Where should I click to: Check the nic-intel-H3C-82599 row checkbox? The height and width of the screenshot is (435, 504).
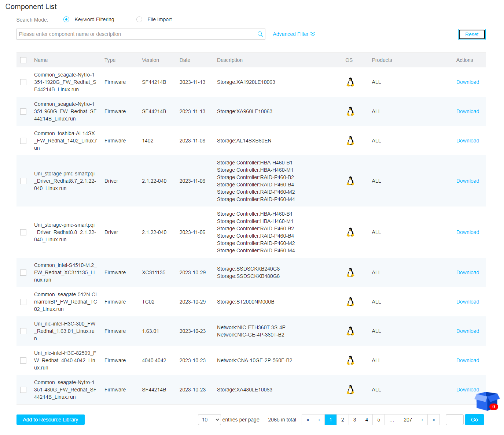point(23,360)
